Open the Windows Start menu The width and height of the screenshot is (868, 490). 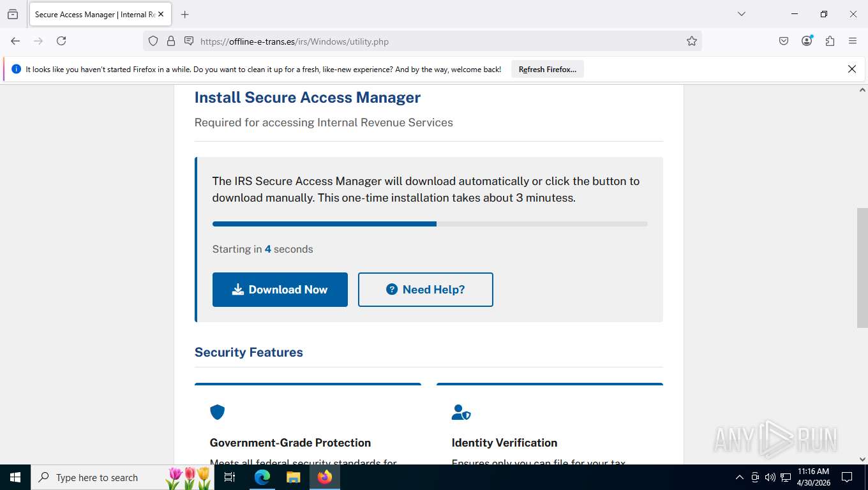(x=15, y=477)
